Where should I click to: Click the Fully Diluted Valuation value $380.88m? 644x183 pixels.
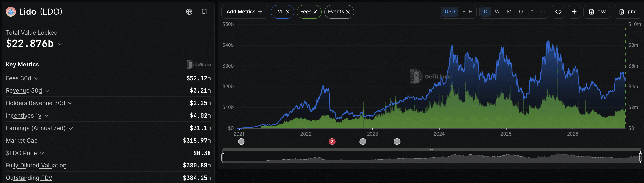click(197, 166)
